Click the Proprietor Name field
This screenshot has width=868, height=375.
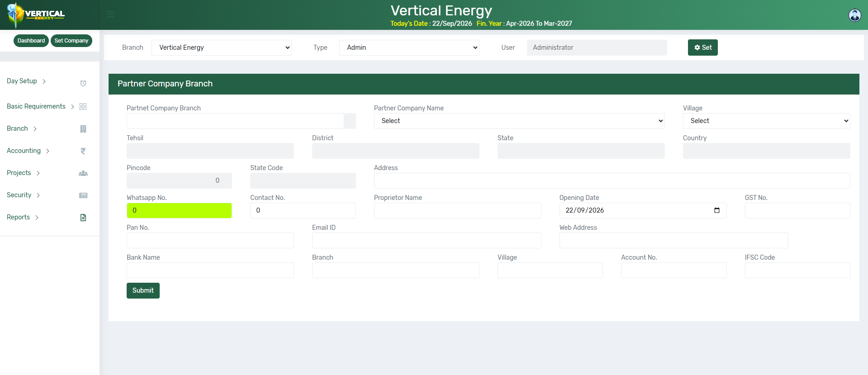458,210
